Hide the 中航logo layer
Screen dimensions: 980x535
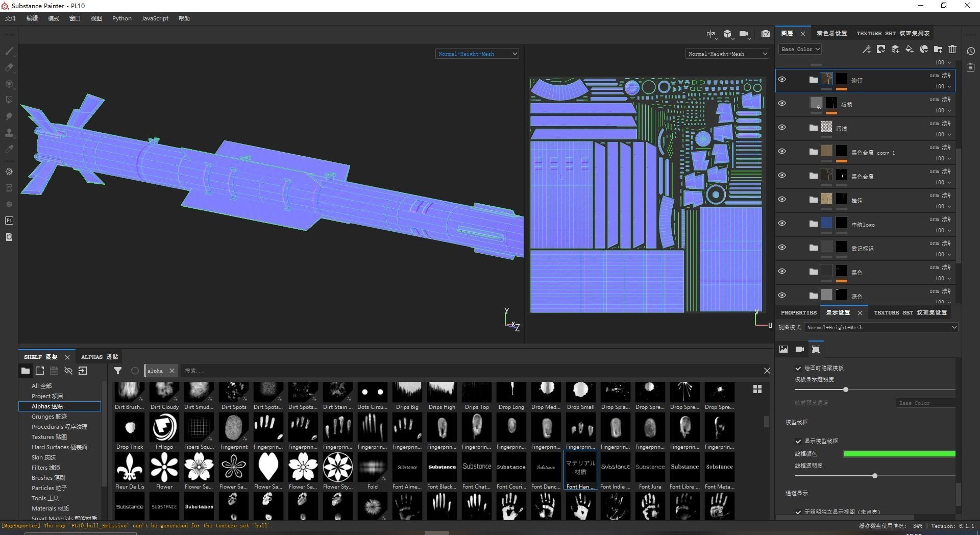coord(782,223)
